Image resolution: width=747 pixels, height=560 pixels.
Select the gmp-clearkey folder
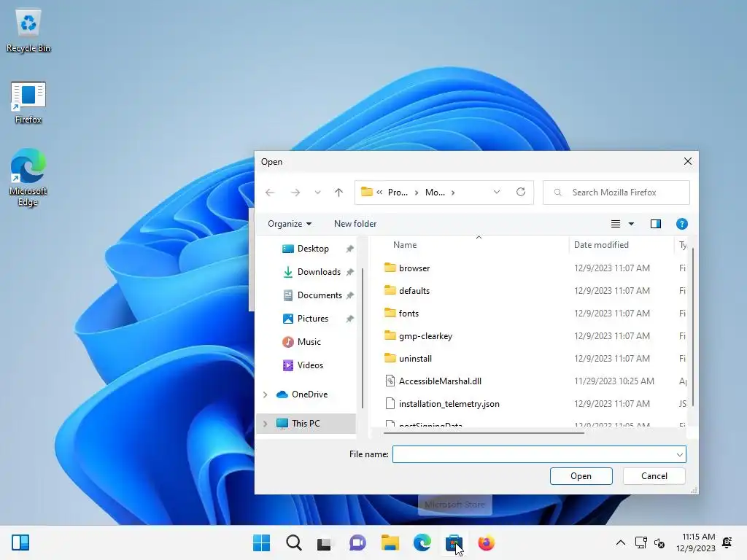(425, 335)
